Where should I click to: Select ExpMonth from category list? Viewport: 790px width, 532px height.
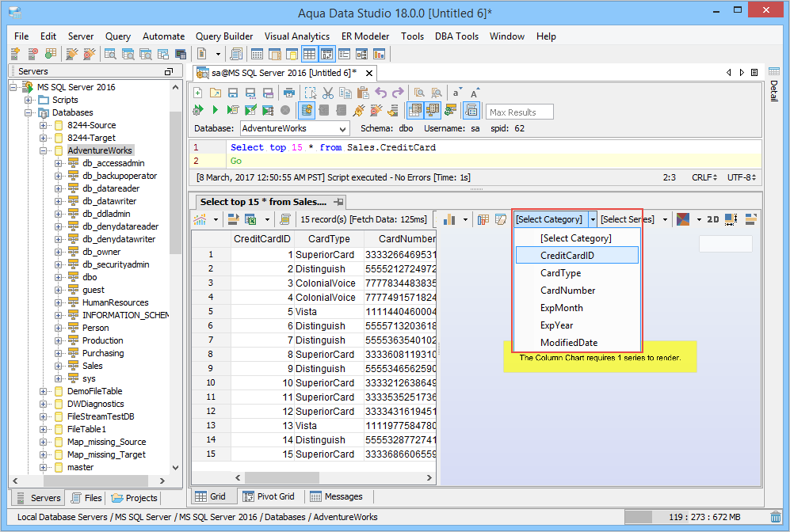click(x=577, y=307)
